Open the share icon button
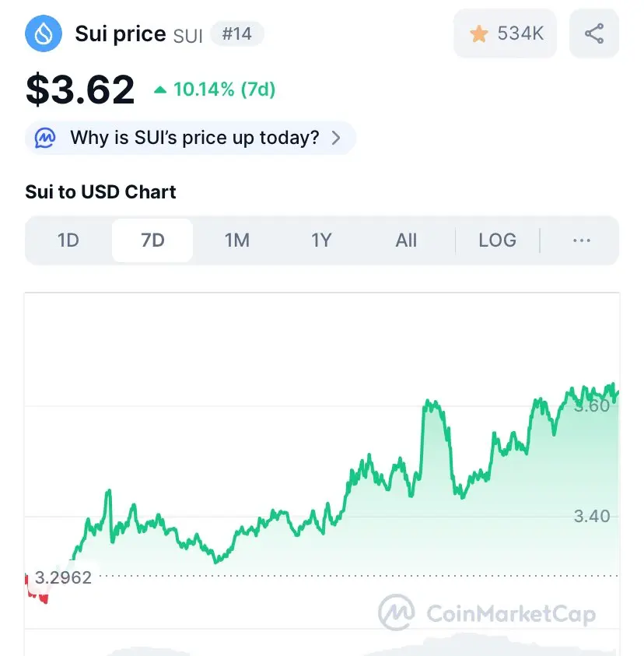This screenshot has height=656, width=644. coord(593,33)
